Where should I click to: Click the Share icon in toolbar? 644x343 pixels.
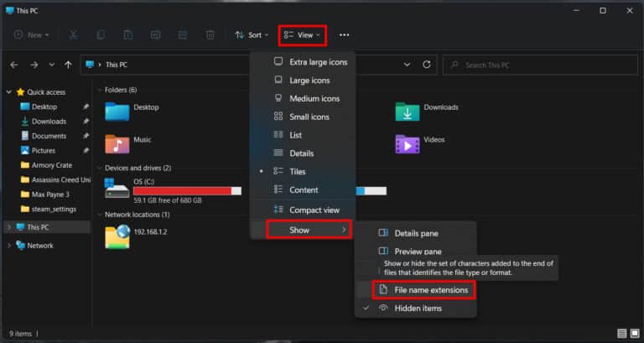coord(183,35)
